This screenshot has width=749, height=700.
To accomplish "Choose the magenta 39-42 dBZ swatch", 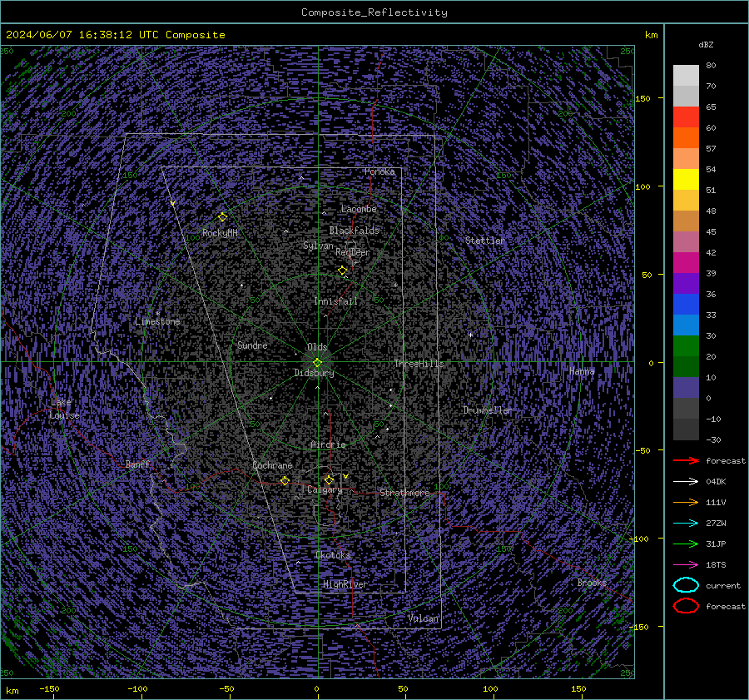I will [x=686, y=263].
